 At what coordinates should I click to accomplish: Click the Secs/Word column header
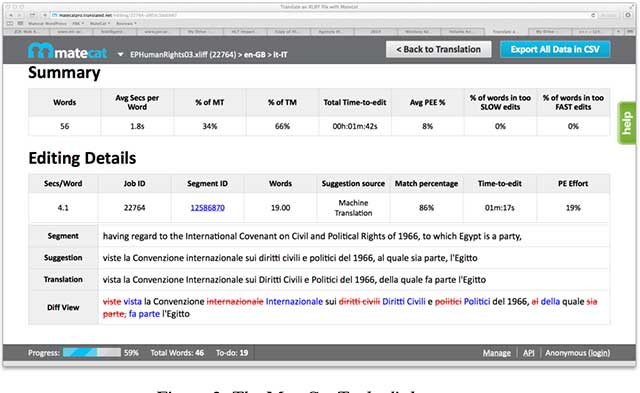[63, 184]
